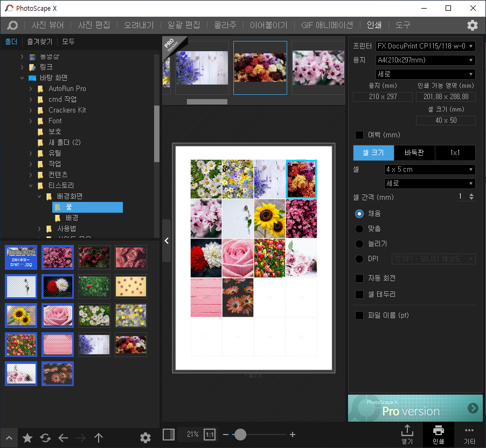The height and width of the screenshot is (448, 486).
Task: Switch to 모두 folder tab
Action: pos(68,42)
